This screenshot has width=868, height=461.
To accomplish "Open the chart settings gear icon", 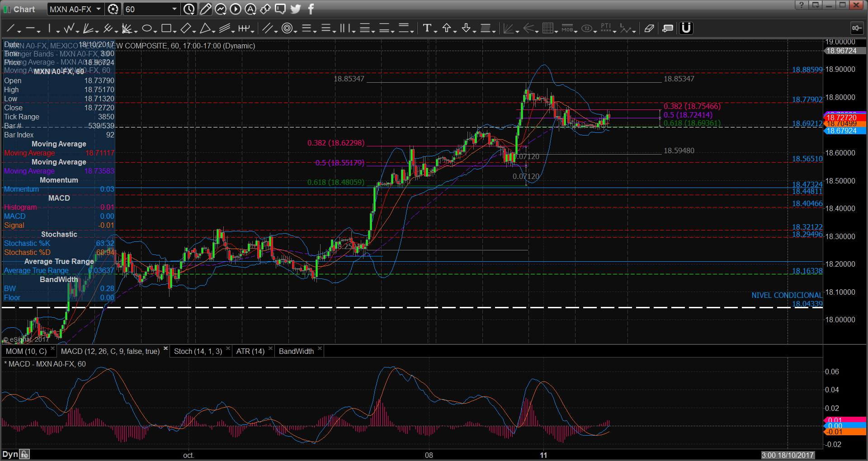I will coord(113,9).
